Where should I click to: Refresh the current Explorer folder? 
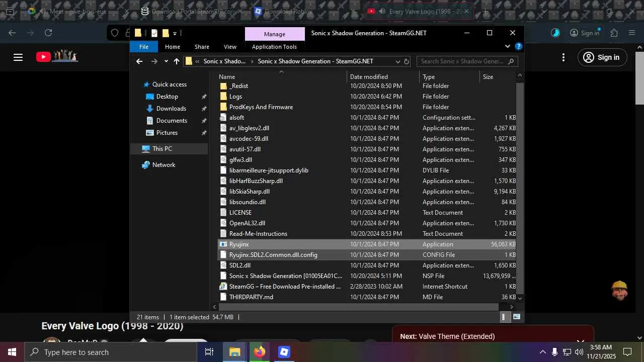[x=407, y=61]
